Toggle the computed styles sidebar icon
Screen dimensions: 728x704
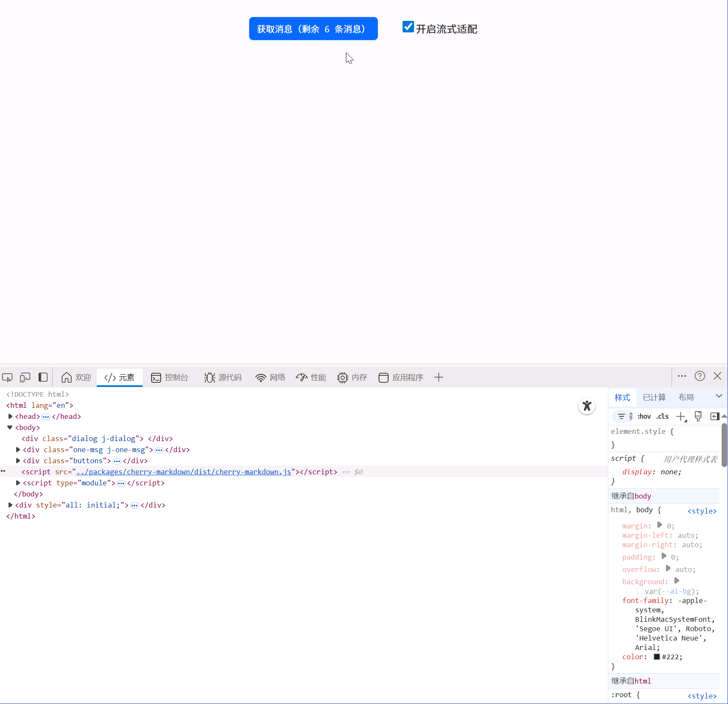tap(715, 416)
